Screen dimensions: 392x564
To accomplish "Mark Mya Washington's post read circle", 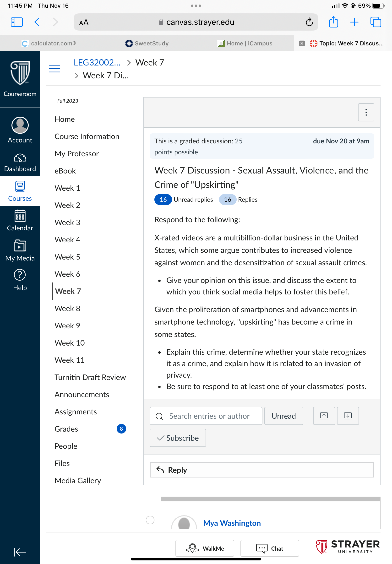I will coord(150,520).
